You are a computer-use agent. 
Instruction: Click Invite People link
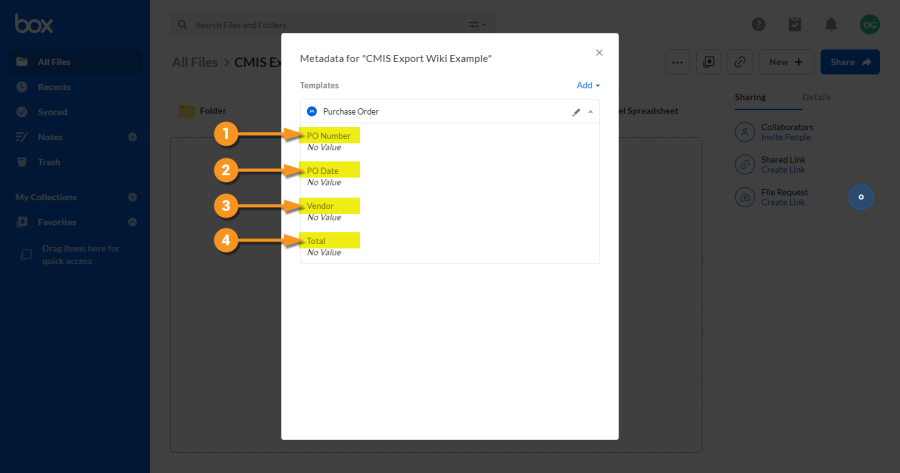pyautogui.click(x=786, y=137)
